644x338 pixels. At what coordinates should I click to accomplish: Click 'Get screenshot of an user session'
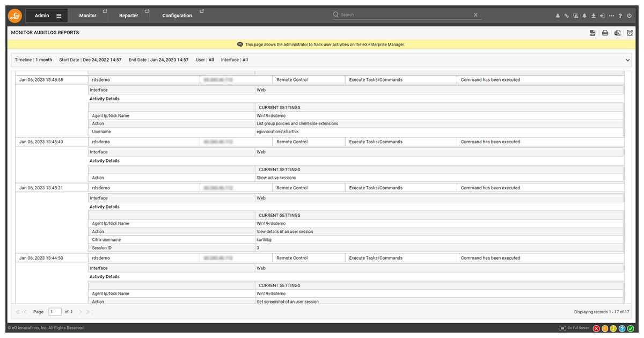click(288, 302)
